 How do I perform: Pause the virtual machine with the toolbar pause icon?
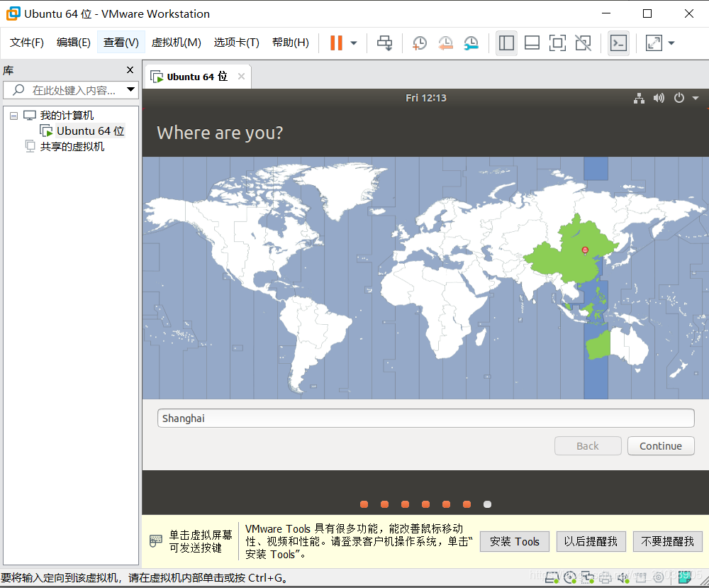[336, 43]
